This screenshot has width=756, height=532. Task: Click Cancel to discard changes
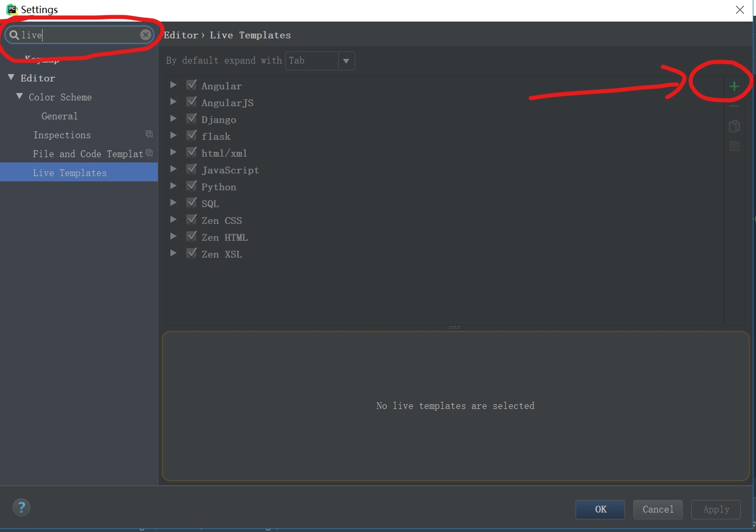pos(658,509)
